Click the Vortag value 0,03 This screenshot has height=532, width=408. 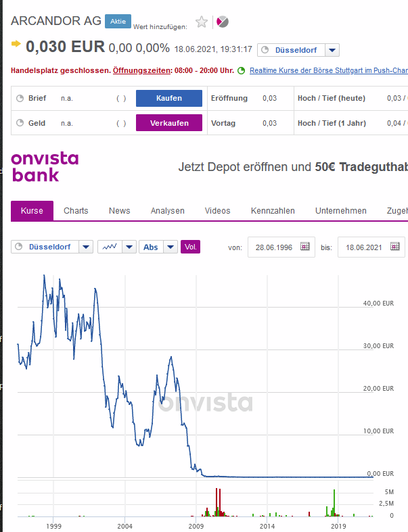[269, 123]
